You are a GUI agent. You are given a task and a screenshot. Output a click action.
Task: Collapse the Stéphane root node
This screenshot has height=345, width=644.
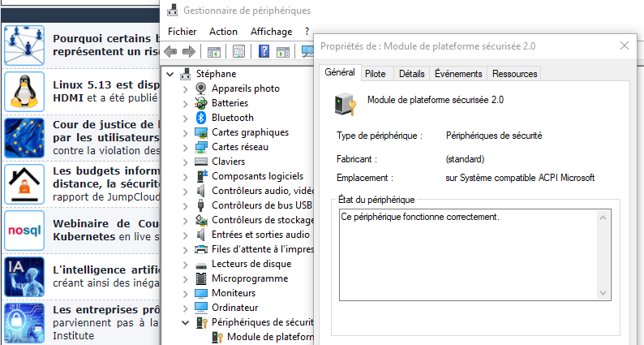tap(170, 75)
